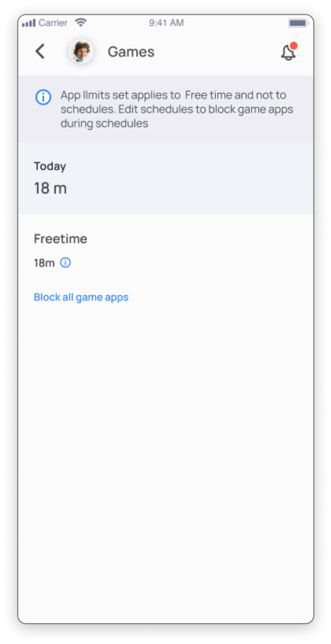Image resolution: width=331 pixels, height=644 pixels.
Task: Tap the Wi-Fi status icon
Action: point(81,23)
